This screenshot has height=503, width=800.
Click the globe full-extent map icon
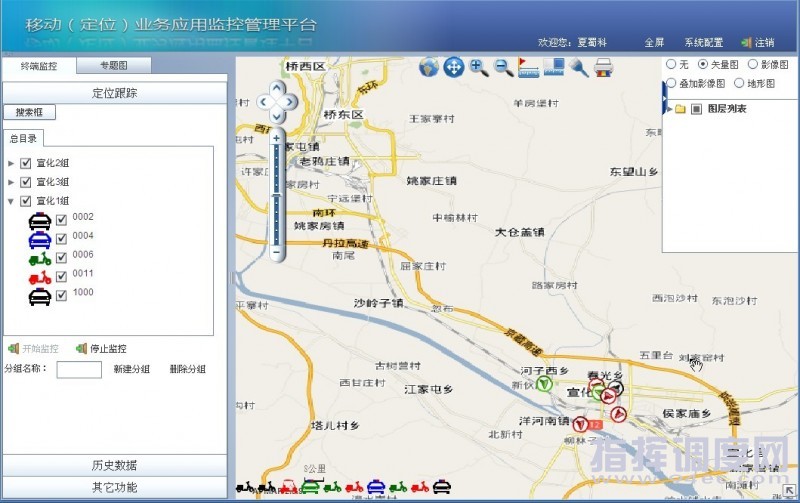(429, 67)
